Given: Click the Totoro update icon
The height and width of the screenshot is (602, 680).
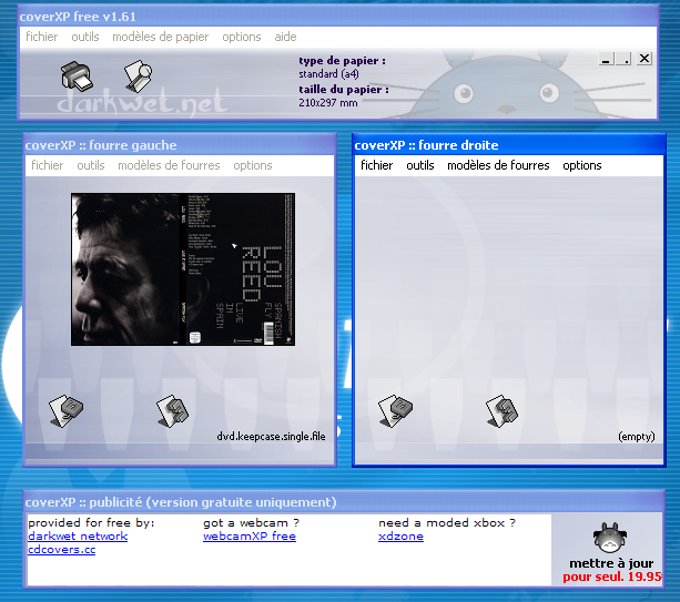Looking at the screenshot, I should point(610,538).
